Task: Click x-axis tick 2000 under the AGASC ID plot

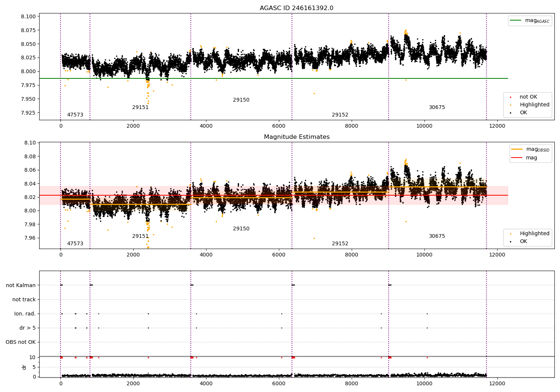Action: coord(133,126)
